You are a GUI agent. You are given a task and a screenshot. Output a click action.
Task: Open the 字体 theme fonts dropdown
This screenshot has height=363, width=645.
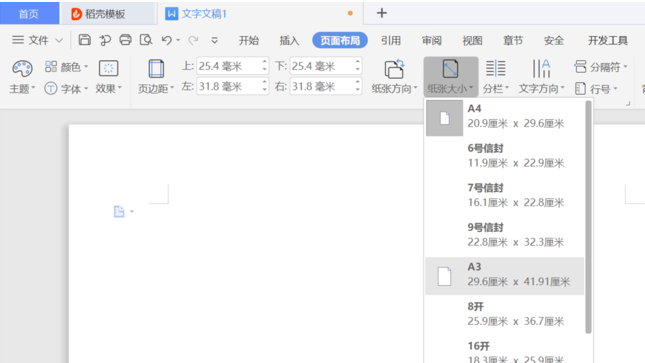pyautogui.click(x=66, y=88)
